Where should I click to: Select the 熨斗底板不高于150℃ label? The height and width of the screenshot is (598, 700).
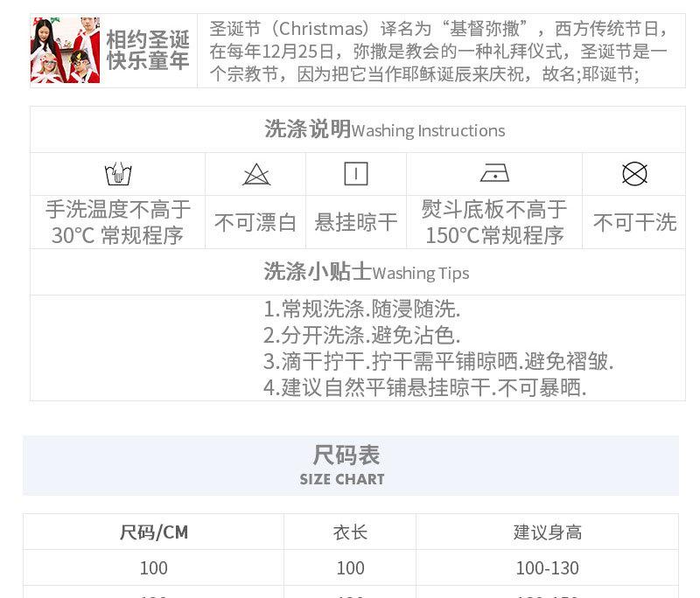point(494,222)
